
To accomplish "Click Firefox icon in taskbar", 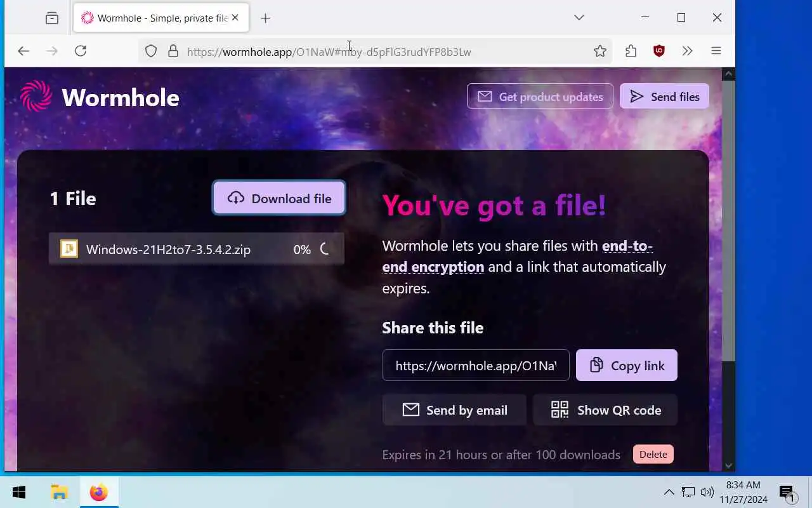I will click(x=99, y=492).
